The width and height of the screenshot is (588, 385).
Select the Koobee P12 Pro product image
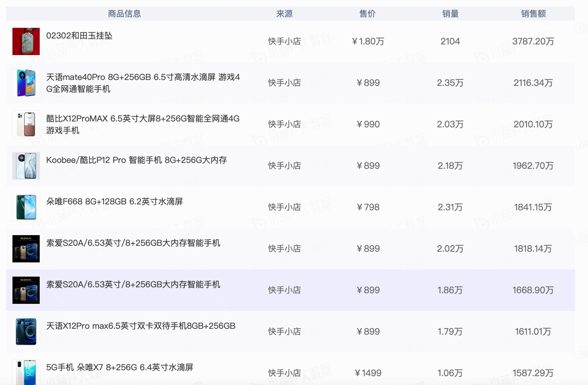click(x=26, y=166)
